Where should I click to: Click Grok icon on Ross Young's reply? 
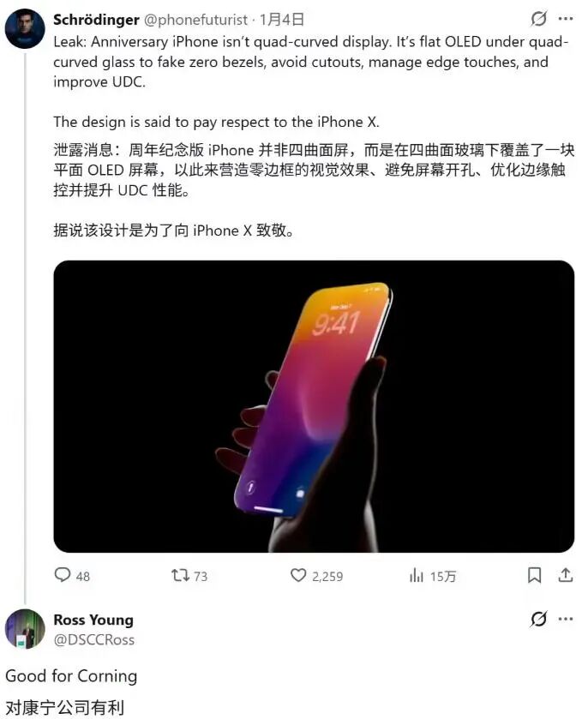539,619
